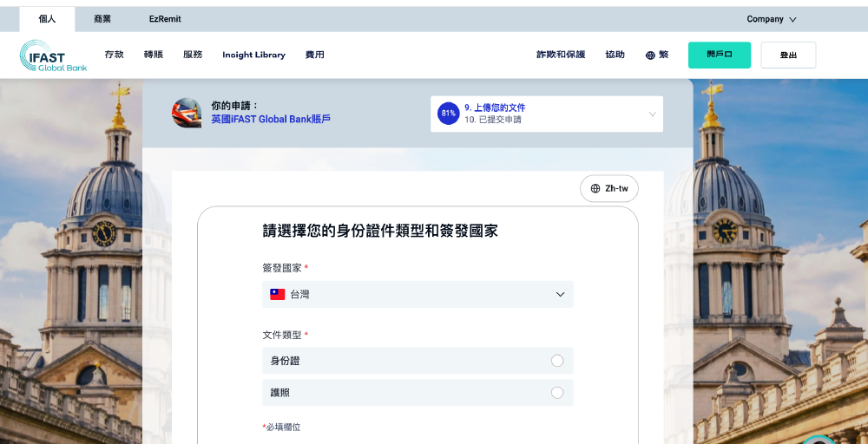Switch to the 商業 tab
Viewport: 868px width, 444px height.
(x=102, y=19)
